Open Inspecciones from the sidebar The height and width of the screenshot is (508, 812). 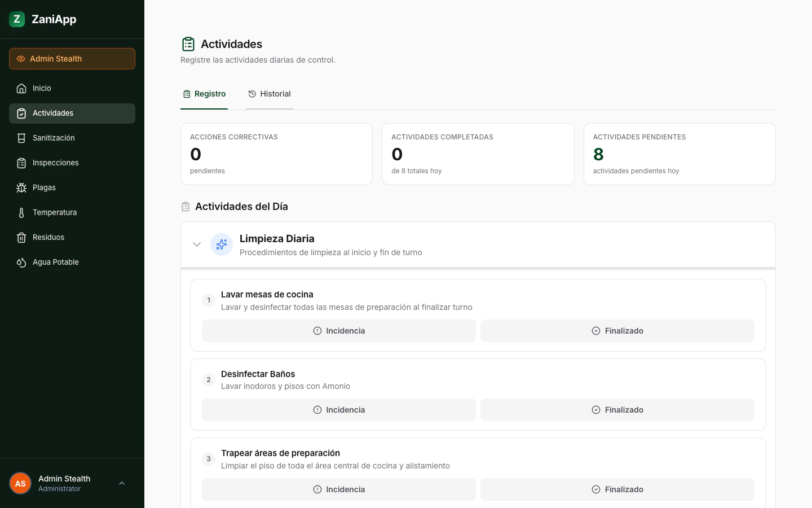click(x=72, y=163)
